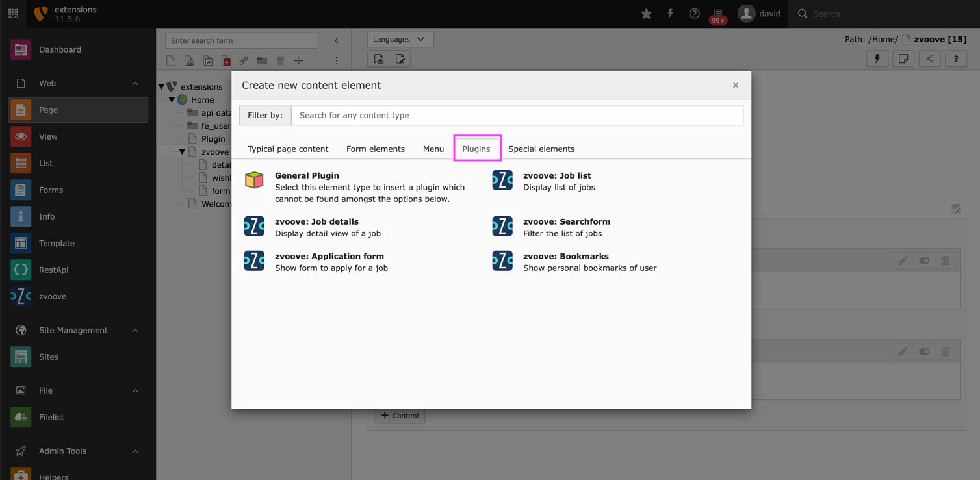Image resolution: width=980 pixels, height=480 pixels.
Task: Switch to Menu tab
Action: click(x=433, y=149)
